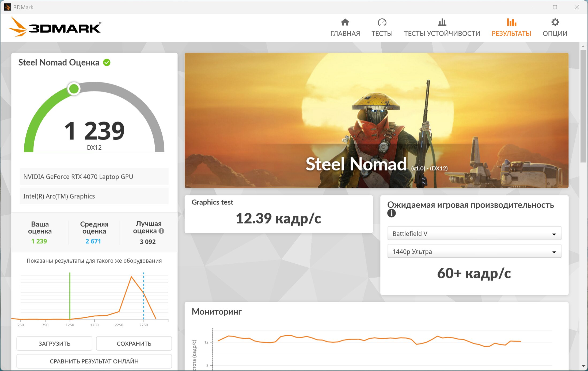
Task: Click the home icon above ГЛАВНАЯ
Action: tap(345, 22)
